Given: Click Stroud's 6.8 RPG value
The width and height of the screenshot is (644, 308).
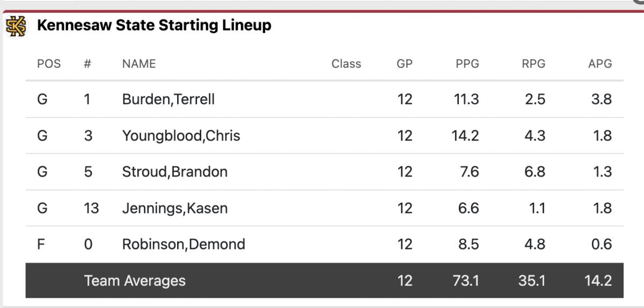Looking at the screenshot, I should tap(535, 172).
